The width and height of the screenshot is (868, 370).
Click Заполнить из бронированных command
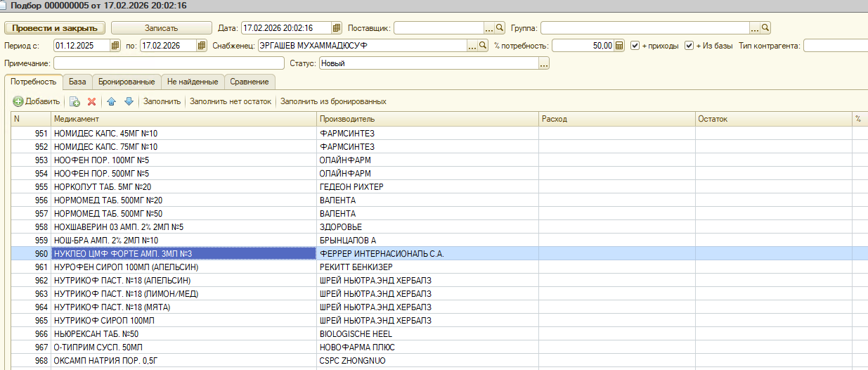[333, 101]
